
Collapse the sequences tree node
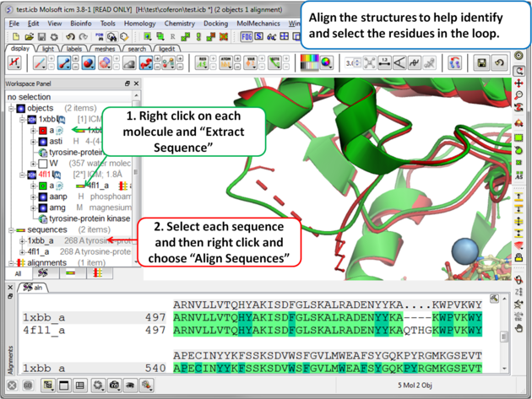point(10,229)
